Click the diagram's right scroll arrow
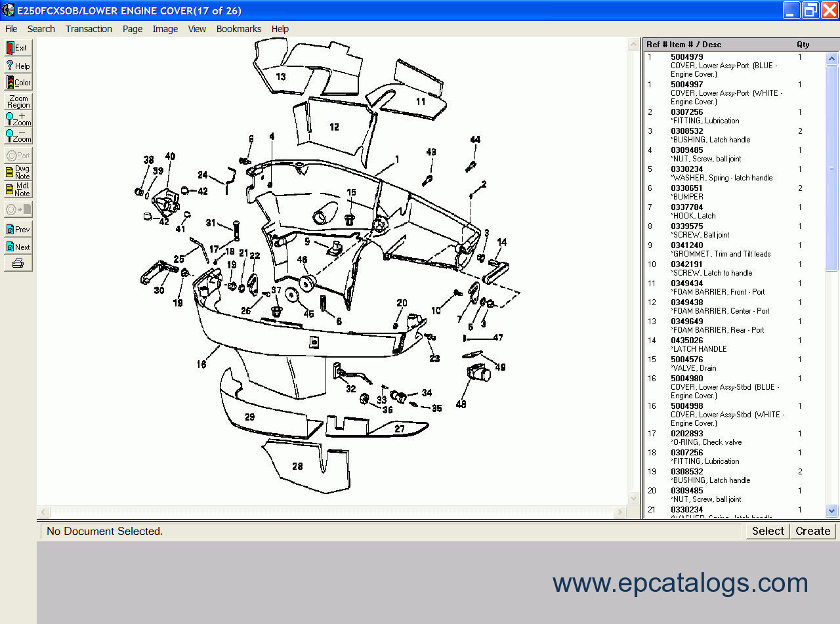Viewport: 840px width, 624px height. point(620,512)
